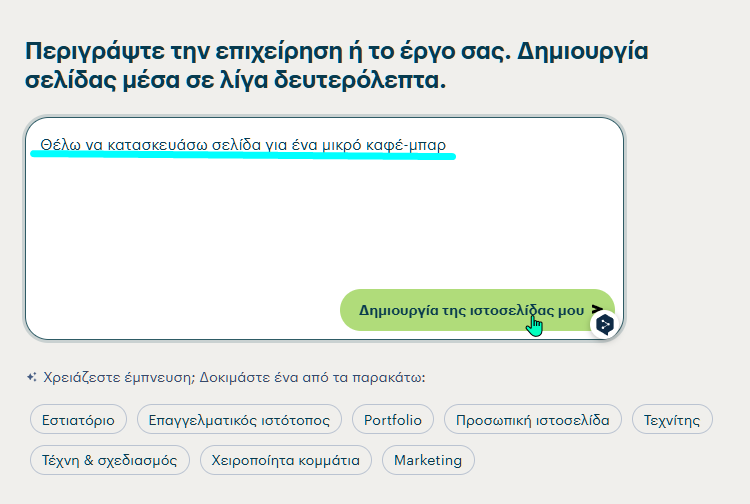Click inside the business description text box
Viewport: 750px width, 504px height.
[x=324, y=229]
